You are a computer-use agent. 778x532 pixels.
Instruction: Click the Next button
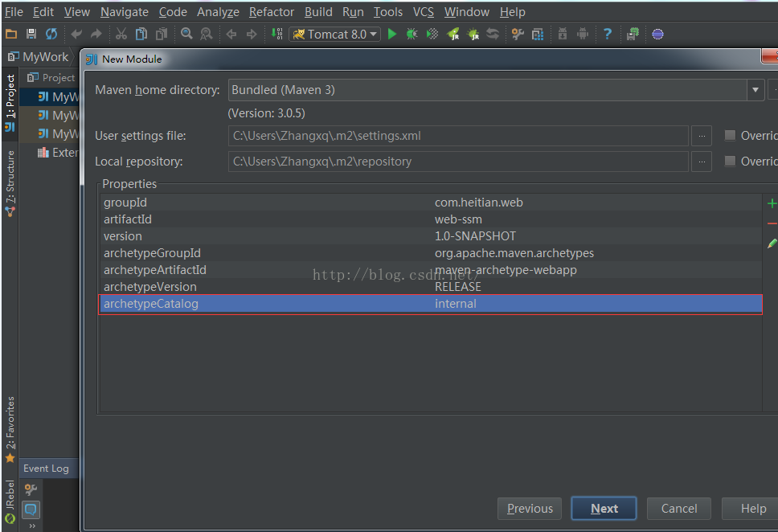pyautogui.click(x=604, y=509)
